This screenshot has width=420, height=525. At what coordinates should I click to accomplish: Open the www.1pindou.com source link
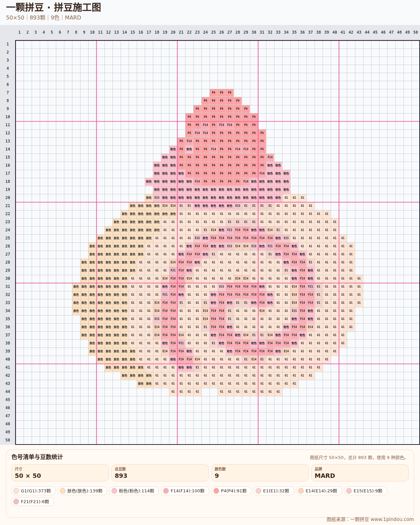click(392, 519)
